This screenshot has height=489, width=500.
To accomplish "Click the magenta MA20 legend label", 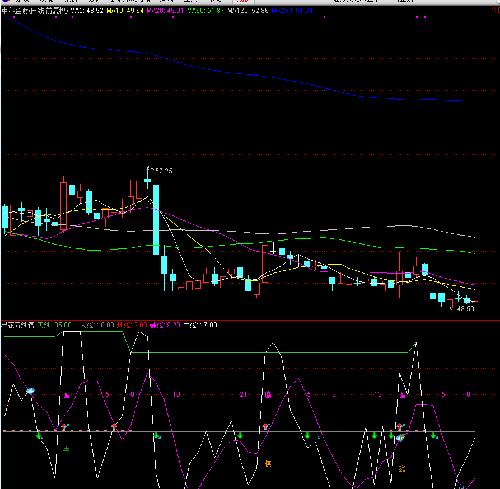I will 165,11.
